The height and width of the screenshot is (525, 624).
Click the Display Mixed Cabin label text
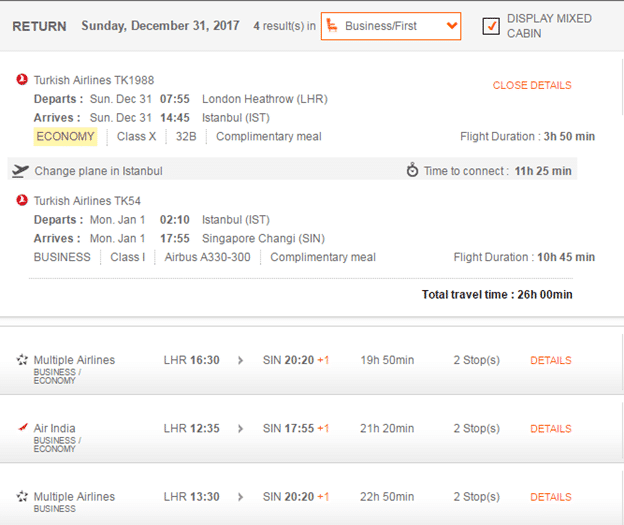coord(549,26)
